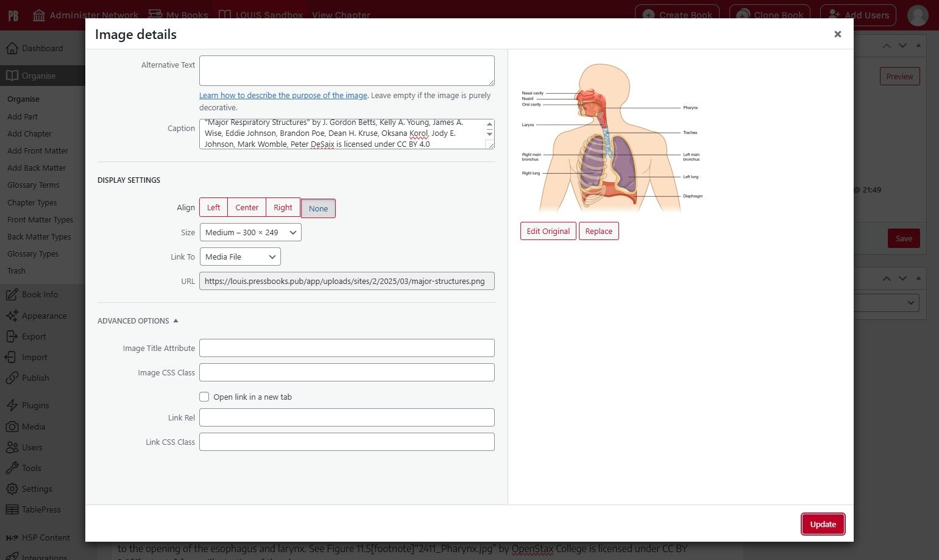Click the Update button
Viewport: 939px width, 560px height.
823,524
